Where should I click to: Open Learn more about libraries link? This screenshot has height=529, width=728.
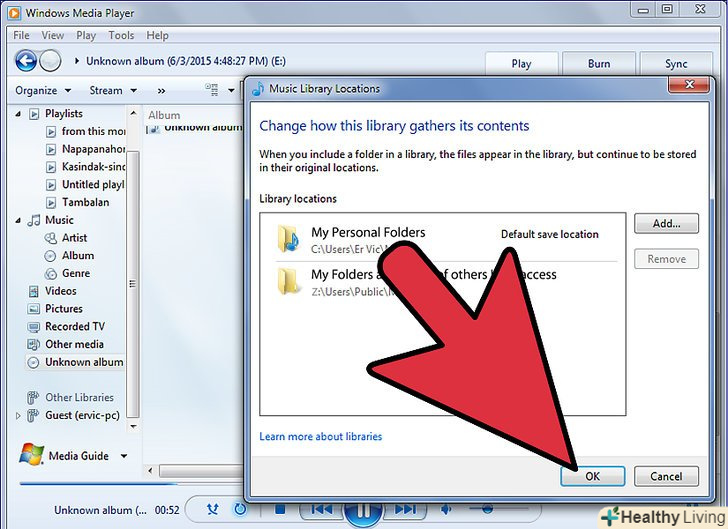pos(321,437)
